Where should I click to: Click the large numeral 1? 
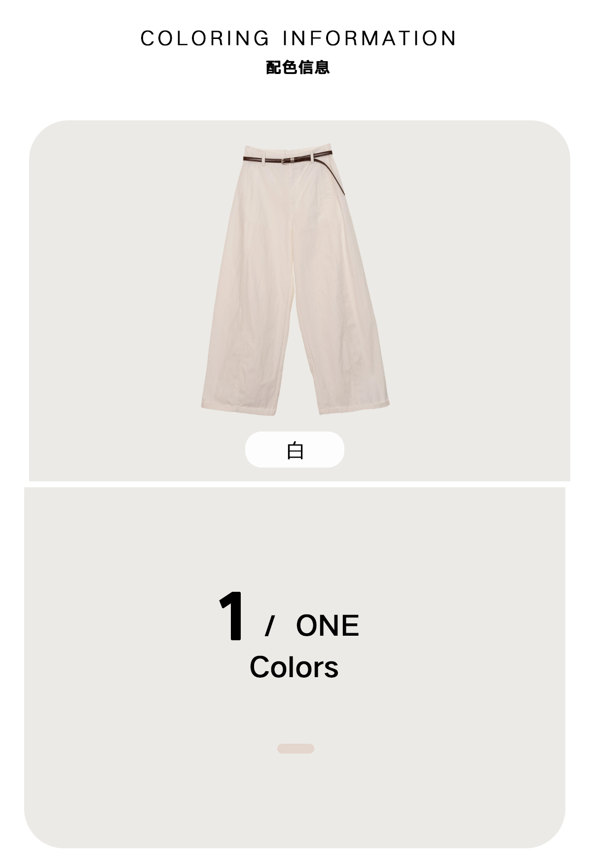tap(231, 615)
